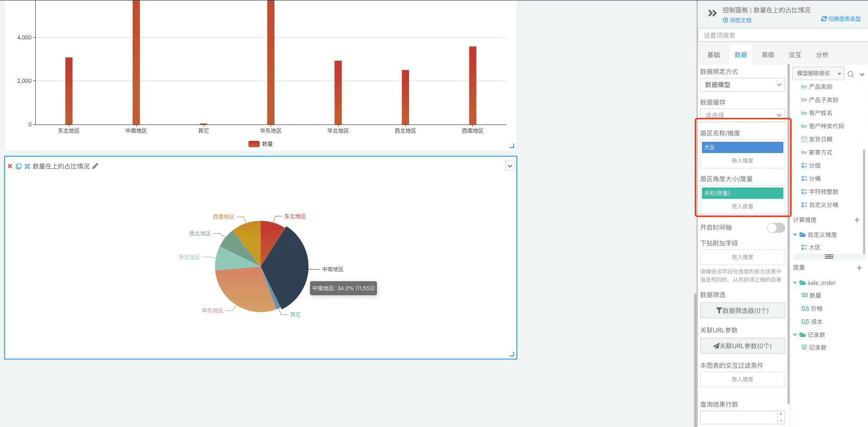Click the 价格 measure item

[812, 308]
